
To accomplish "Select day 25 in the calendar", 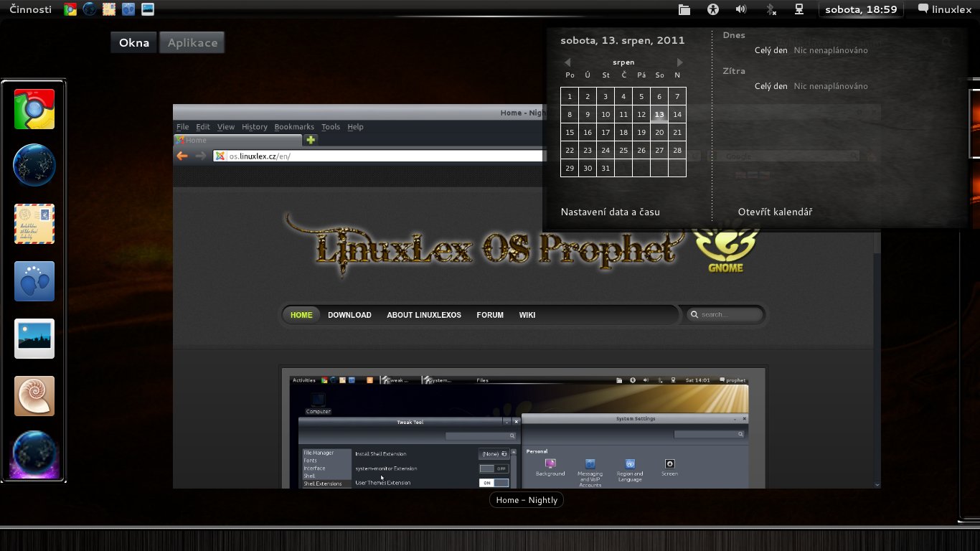I will pyautogui.click(x=623, y=150).
